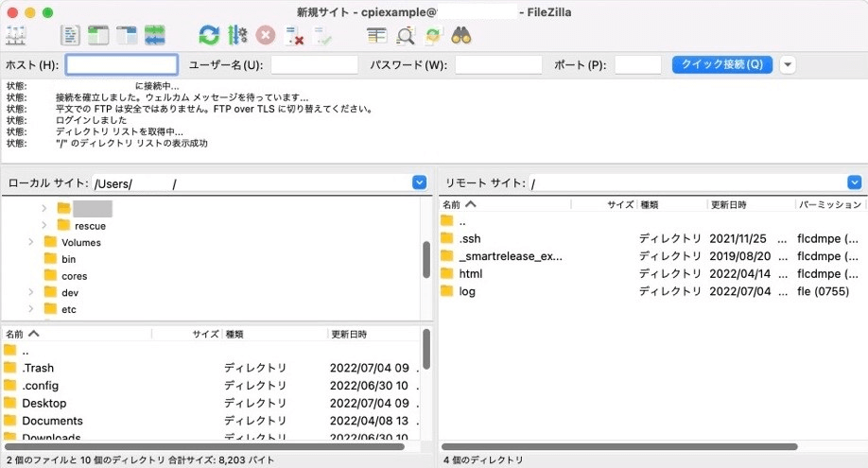Viewport: 868px width, 468px height.
Task: Toggle the remote directory tree view
Action: pyautogui.click(x=127, y=36)
